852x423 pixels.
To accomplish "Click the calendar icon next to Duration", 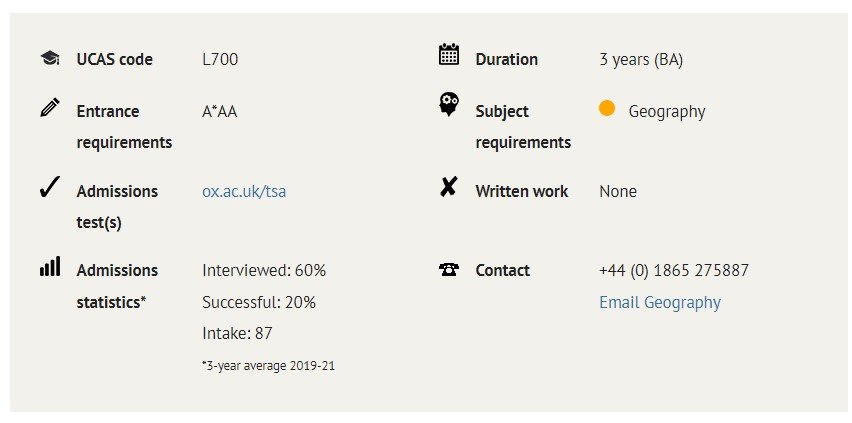I will (449, 55).
